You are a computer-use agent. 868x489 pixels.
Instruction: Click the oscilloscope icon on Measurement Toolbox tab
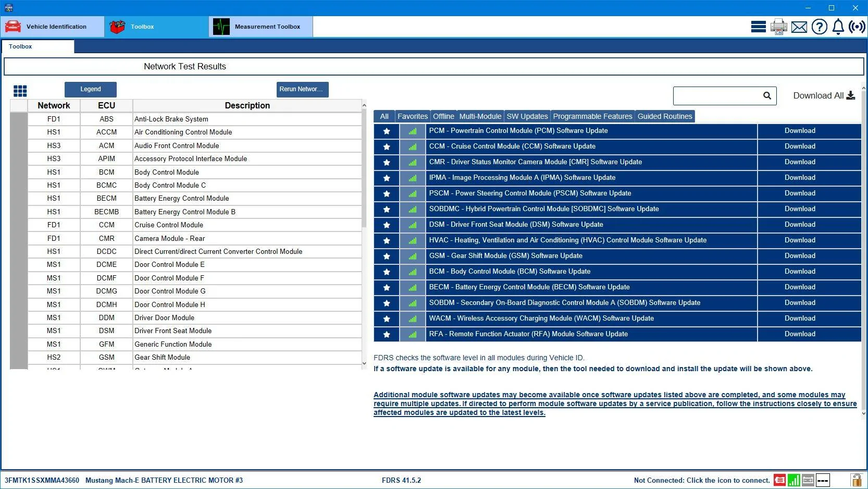point(221,27)
